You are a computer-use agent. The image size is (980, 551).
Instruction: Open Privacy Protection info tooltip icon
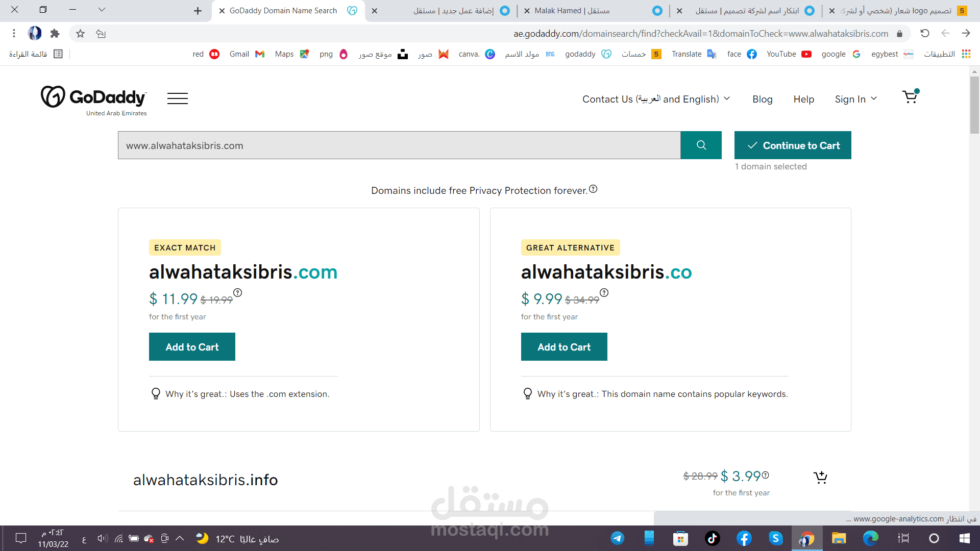point(593,189)
